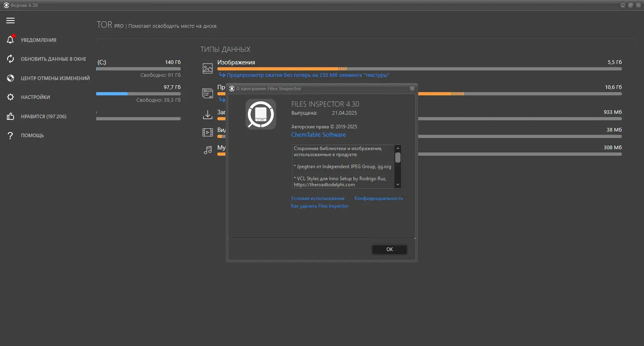Open settings gear icon
The width and height of the screenshot is (644, 346).
pos(10,97)
